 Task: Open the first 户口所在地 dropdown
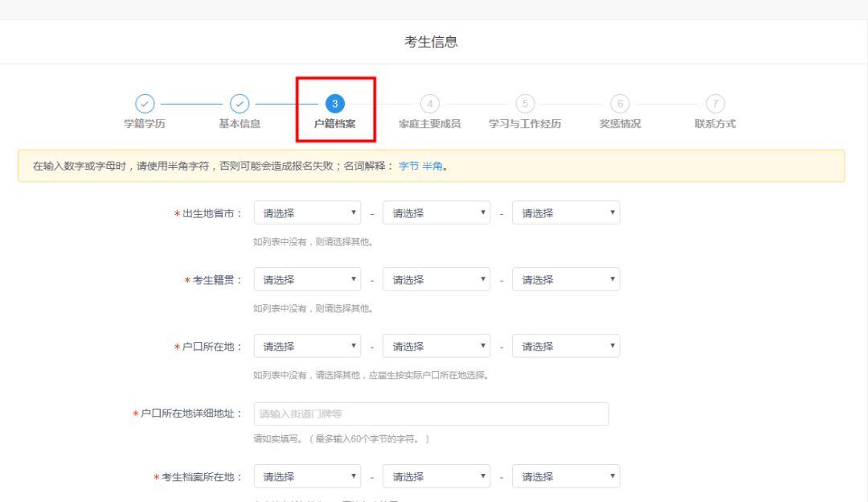click(x=307, y=347)
